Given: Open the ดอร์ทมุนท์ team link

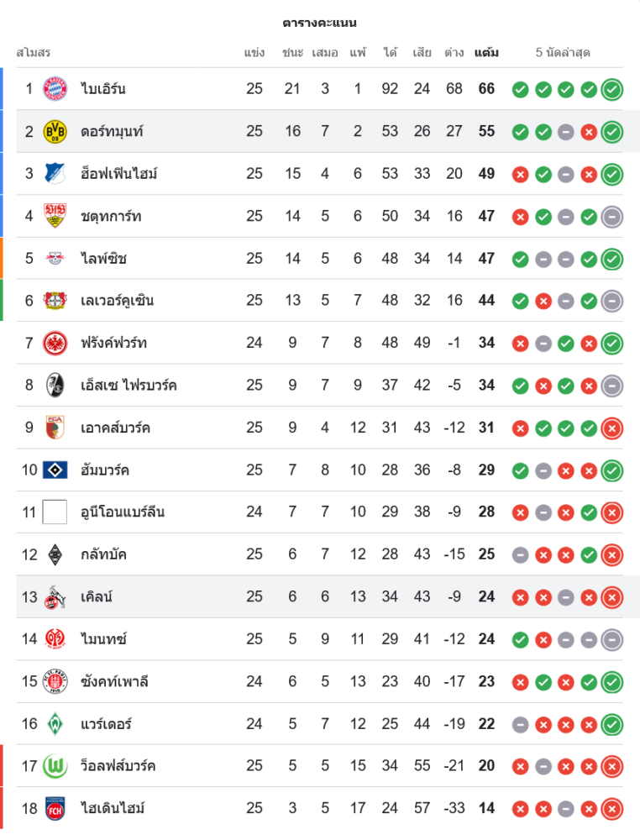Looking at the screenshot, I should click(x=113, y=131).
